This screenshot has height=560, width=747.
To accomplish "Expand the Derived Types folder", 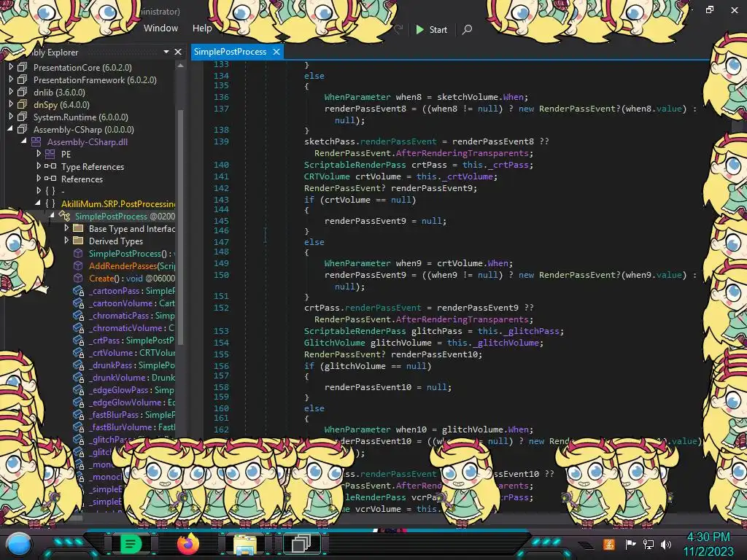I will point(66,241).
